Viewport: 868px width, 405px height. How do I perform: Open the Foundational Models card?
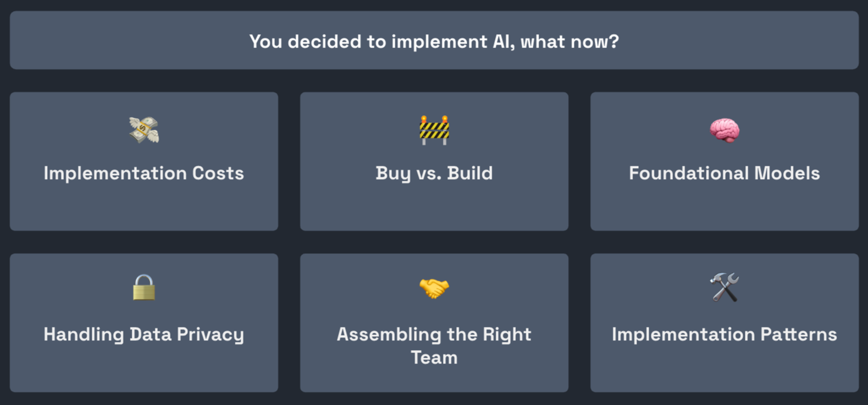(x=724, y=207)
